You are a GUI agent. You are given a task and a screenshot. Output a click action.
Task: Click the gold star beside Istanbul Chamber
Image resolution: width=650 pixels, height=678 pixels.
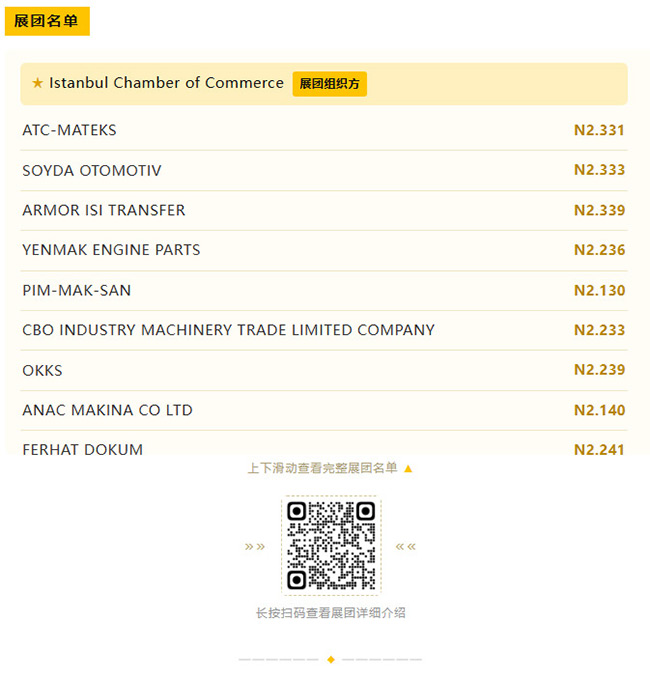coord(38,83)
